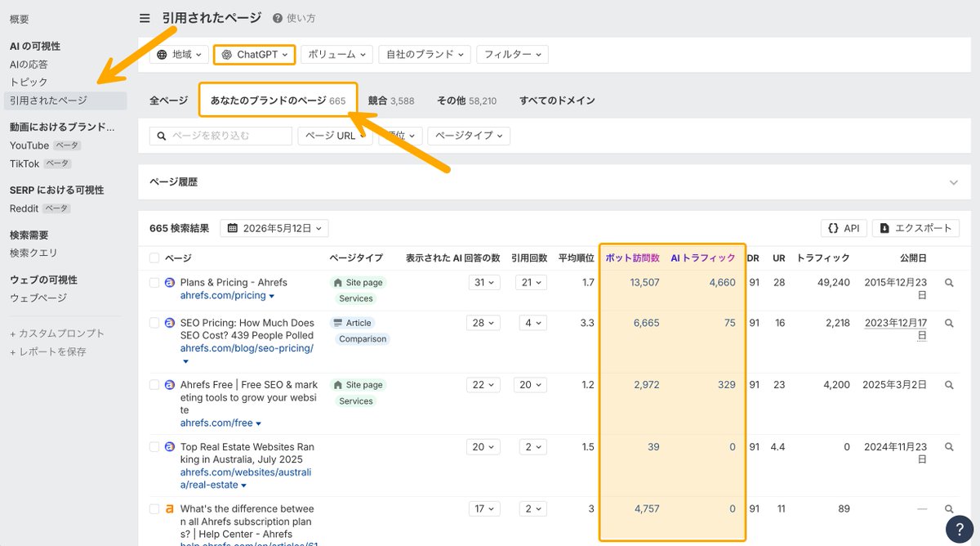Expand the ahrefs.com/pricing URL caret
Viewport: 980px width, 546px height.
272,296
